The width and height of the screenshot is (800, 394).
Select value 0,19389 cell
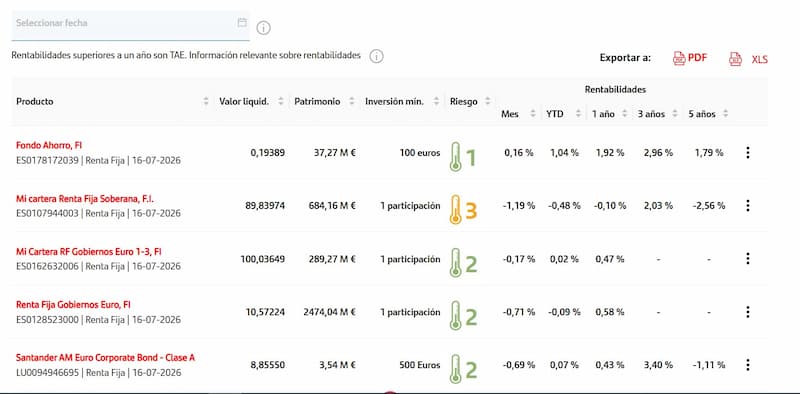coord(268,153)
